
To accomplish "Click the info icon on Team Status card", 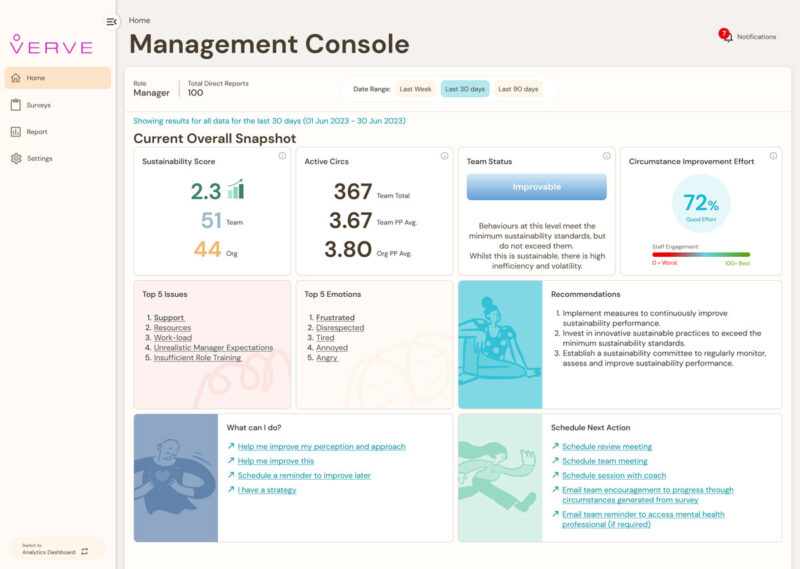I will 606,156.
